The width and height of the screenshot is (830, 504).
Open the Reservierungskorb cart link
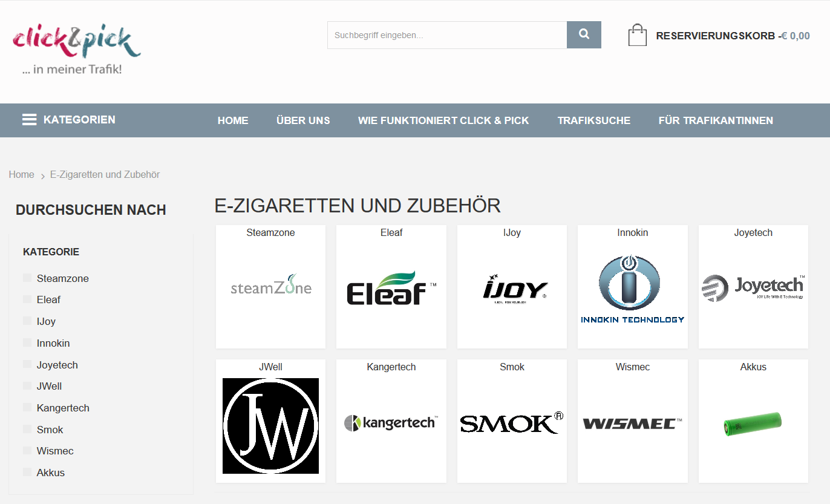[x=715, y=36]
